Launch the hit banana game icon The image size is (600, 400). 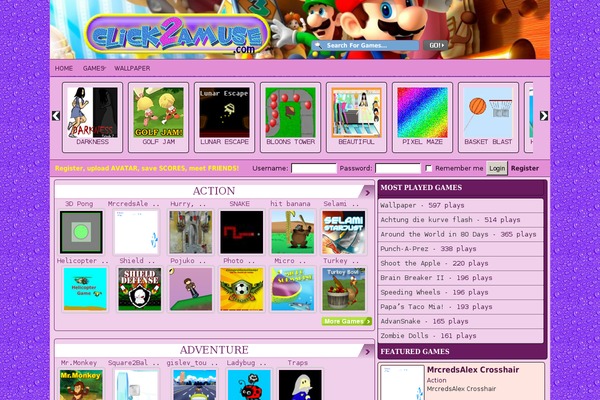click(293, 232)
